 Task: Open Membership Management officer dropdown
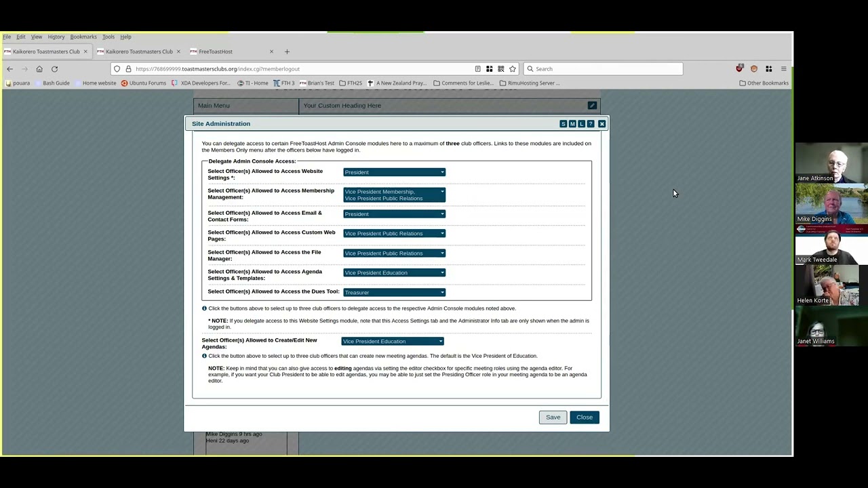394,195
